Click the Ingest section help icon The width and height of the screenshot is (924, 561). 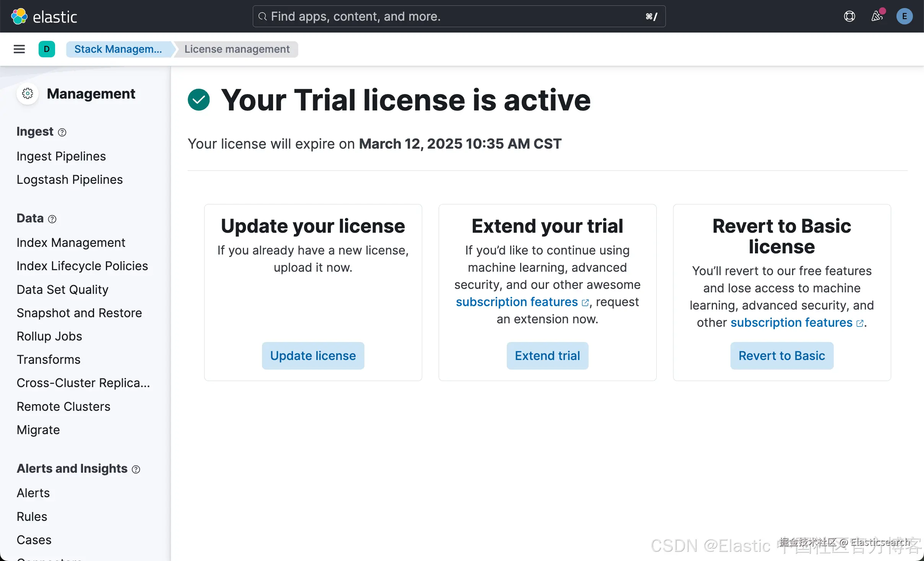point(62,132)
